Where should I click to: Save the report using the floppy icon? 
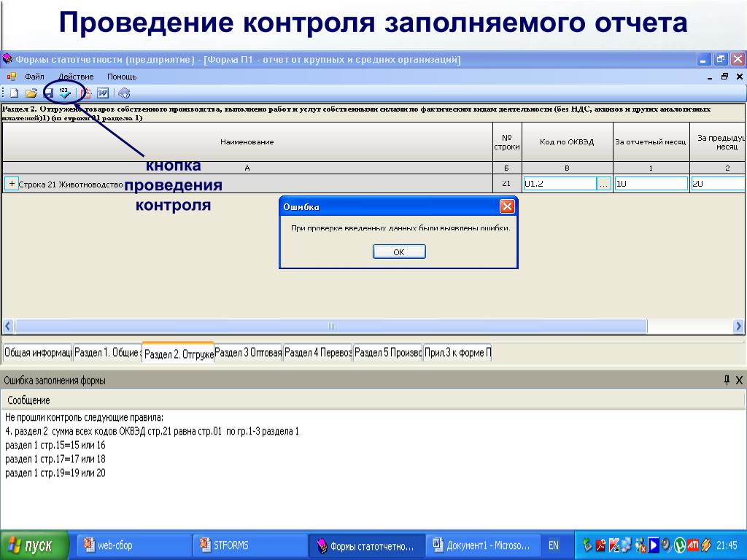48,93
